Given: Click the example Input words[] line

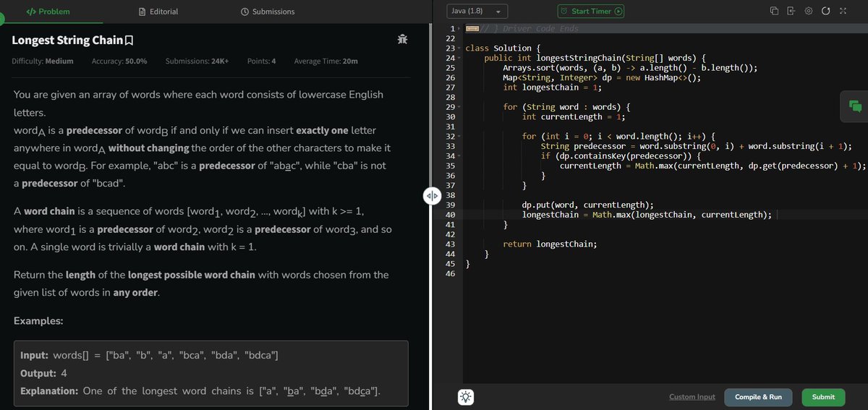Looking at the screenshot, I should [x=150, y=356].
